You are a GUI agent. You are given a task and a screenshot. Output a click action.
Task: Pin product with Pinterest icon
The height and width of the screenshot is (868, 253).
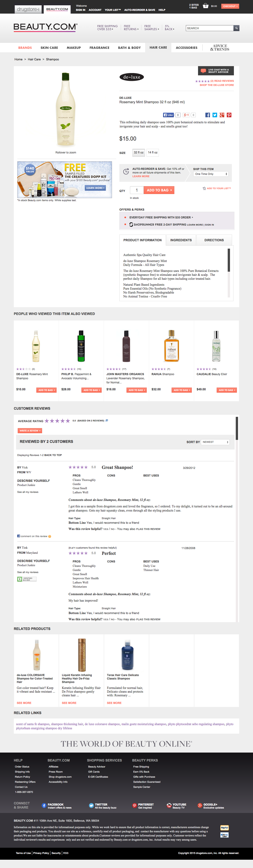point(229,115)
